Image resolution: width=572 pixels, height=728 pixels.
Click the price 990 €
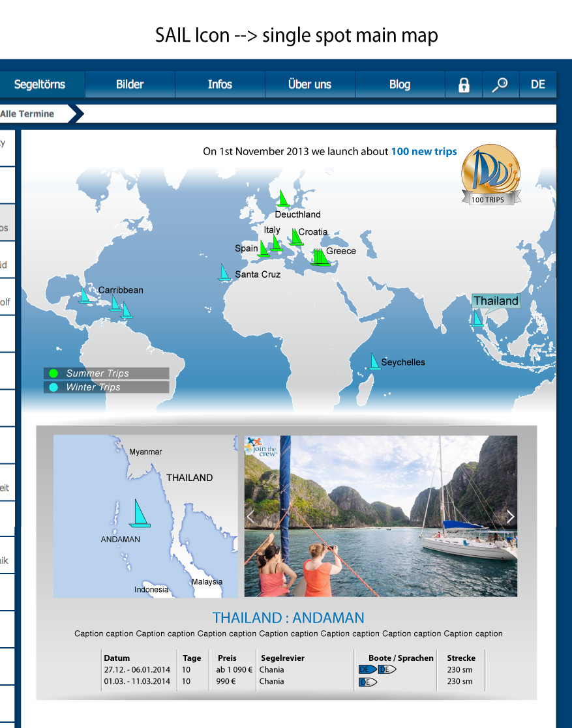pyautogui.click(x=226, y=681)
